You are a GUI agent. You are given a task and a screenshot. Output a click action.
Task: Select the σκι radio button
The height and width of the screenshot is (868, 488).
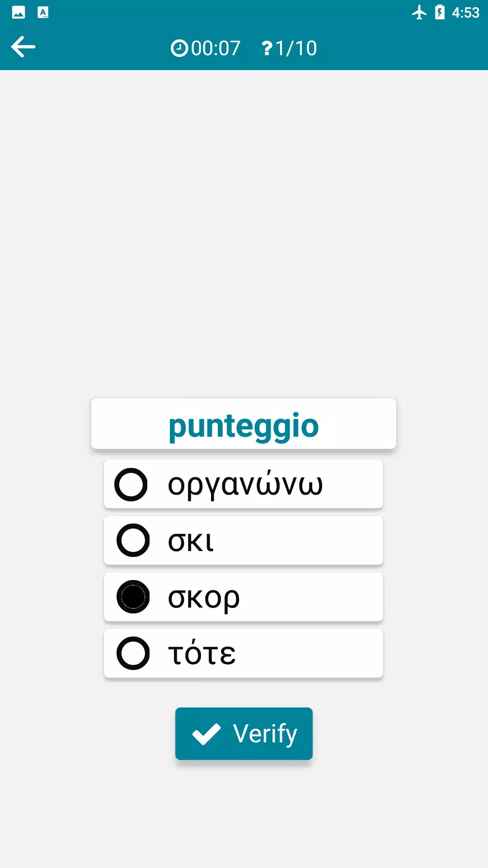click(133, 541)
